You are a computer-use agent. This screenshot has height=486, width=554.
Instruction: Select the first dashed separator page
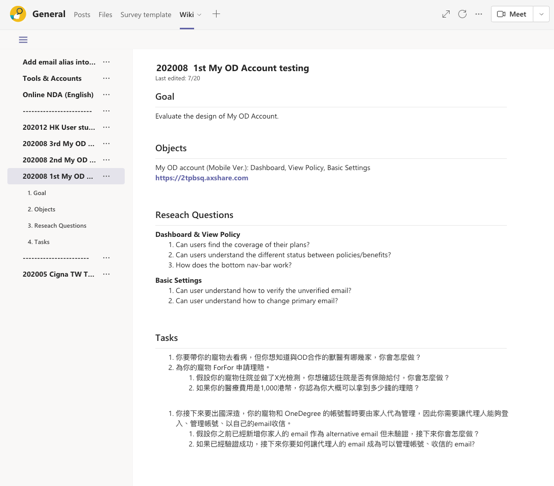(x=57, y=111)
